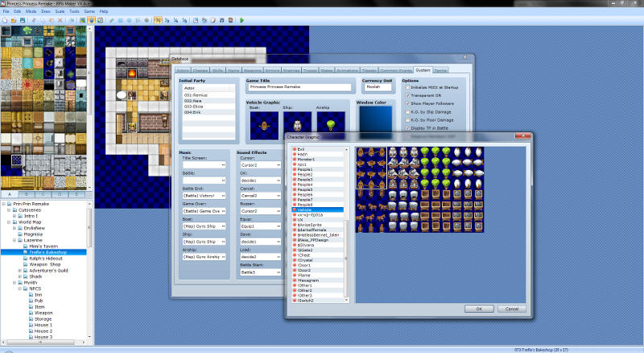Image resolution: width=644 pixels, height=353 pixels.
Task: Disable the Transparent ON option
Action: point(407,96)
